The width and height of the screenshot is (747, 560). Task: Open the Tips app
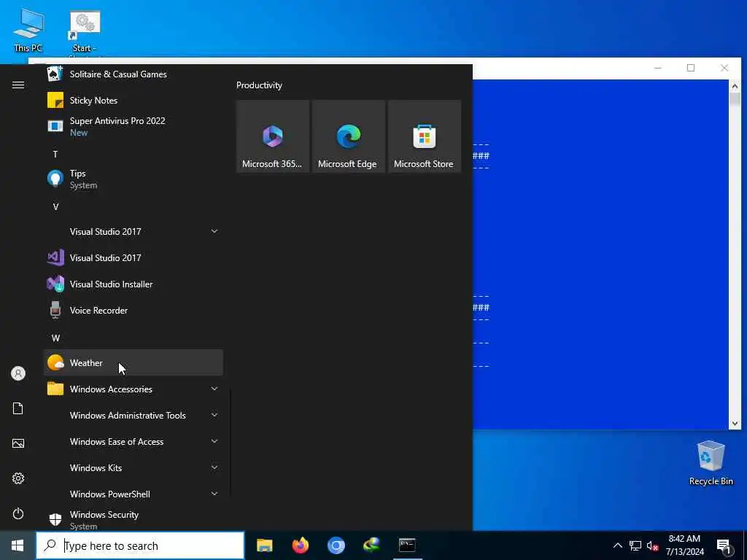coord(133,179)
